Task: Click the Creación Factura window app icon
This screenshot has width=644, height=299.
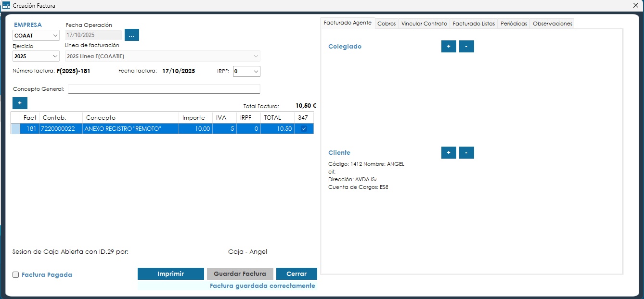Action: (x=6, y=6)
